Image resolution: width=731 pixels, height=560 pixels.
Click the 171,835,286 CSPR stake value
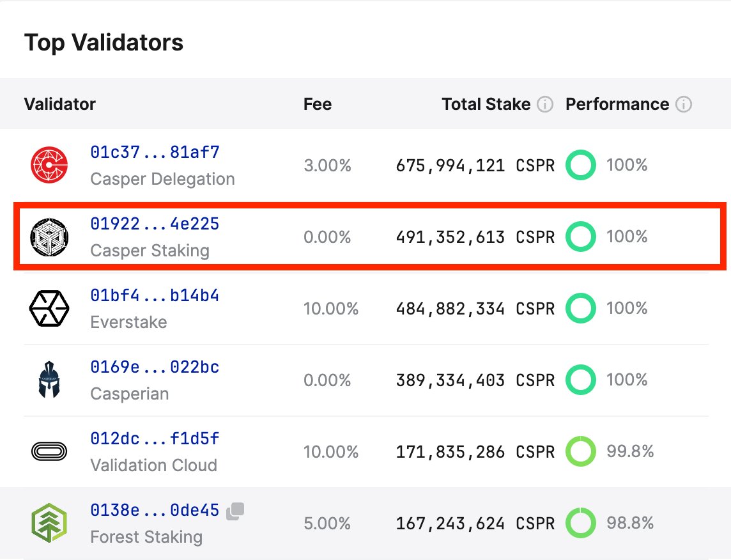pyautogui.click(x=475, y=452)
